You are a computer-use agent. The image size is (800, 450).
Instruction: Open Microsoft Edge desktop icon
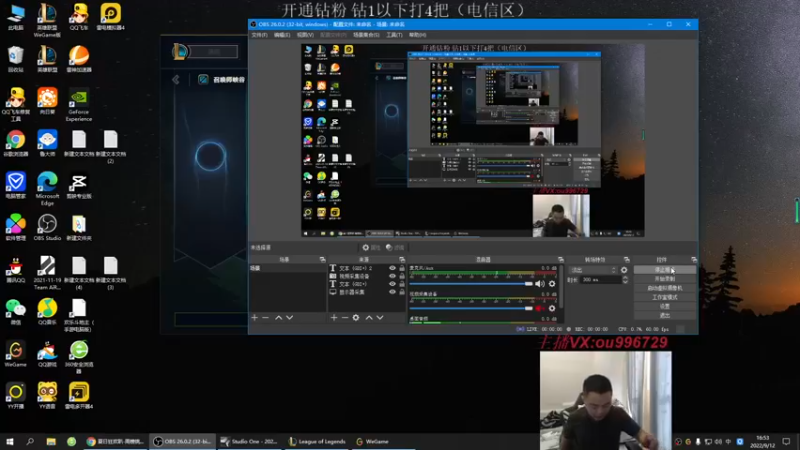[47, 189]
